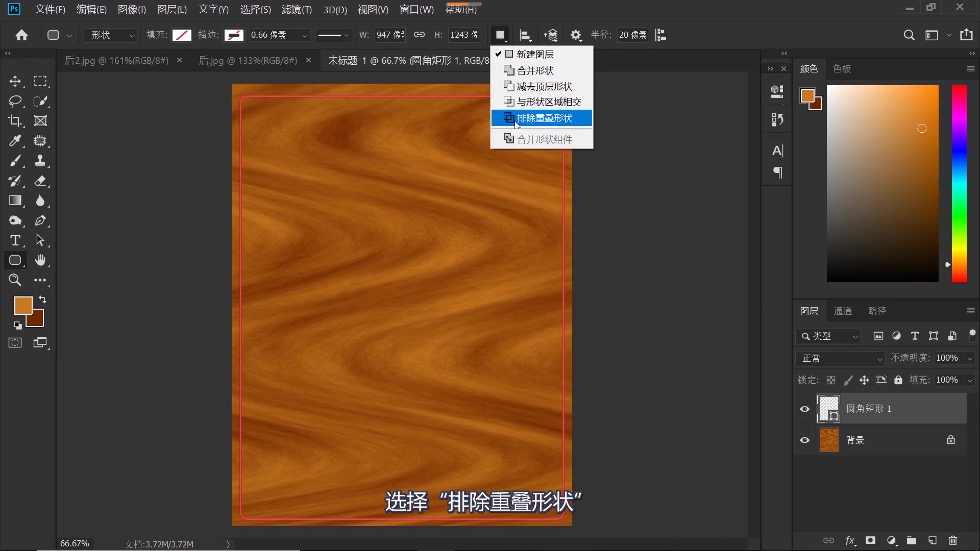This screenshot has height=551, width=980.
Task: Open the 正常 blend mode dropdown
Action: [x=840, y=358]
